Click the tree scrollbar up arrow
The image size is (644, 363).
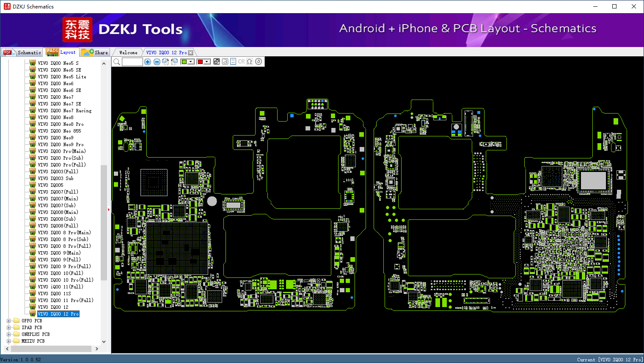point(104,64)
